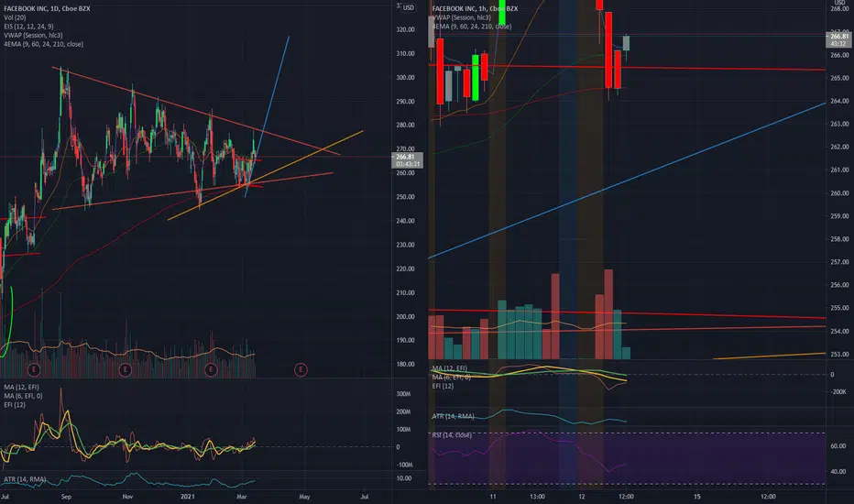Select the blue trend line on hourly chart
854x504 pixels.
627,180
